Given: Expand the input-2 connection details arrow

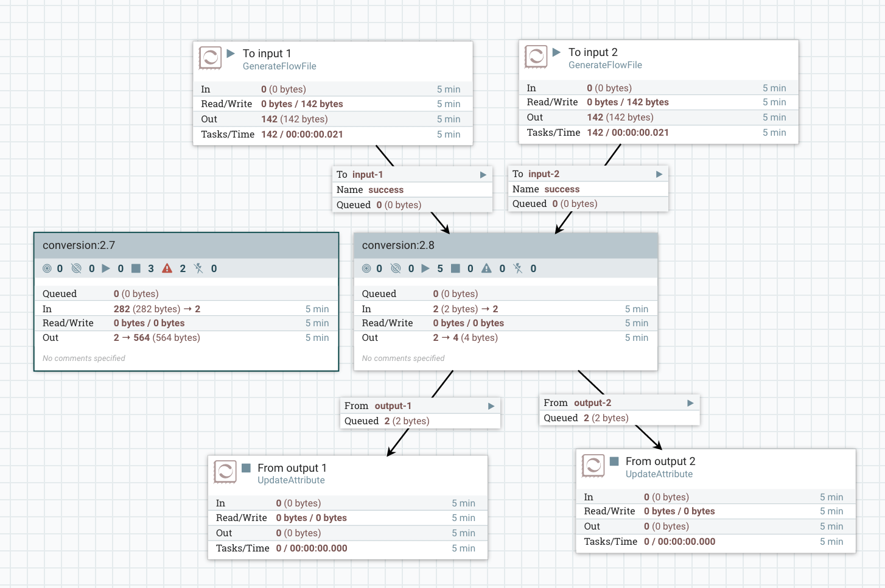Looking at the screenshot, I should [659, 173].
